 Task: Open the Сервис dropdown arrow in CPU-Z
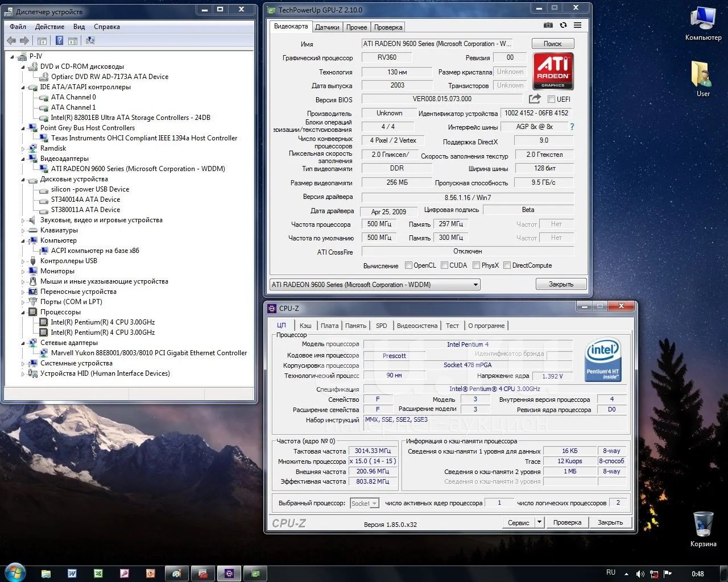(x=540, y=522)
